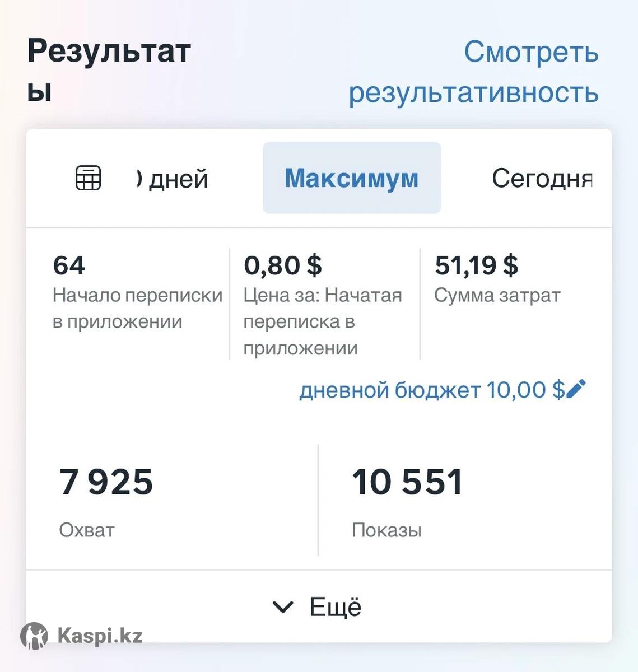Click the Kaspi.kz watermark text
The height and width of the screenshot is (672, 638).
(100, 636)
